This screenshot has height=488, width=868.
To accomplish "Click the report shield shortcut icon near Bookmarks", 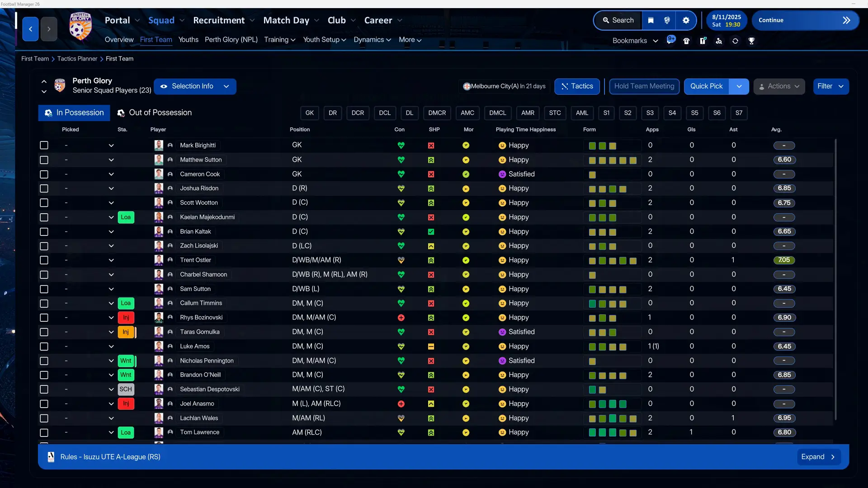I will coord(703,41).
